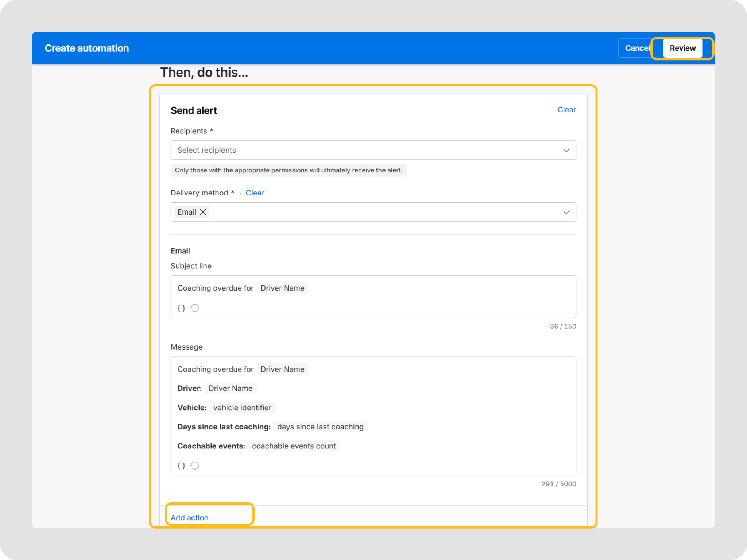Expand the delivery method dropdown chevron
The height and width of the screenshot is (560, 747).
pyautogui.click(x=566, y=212)
